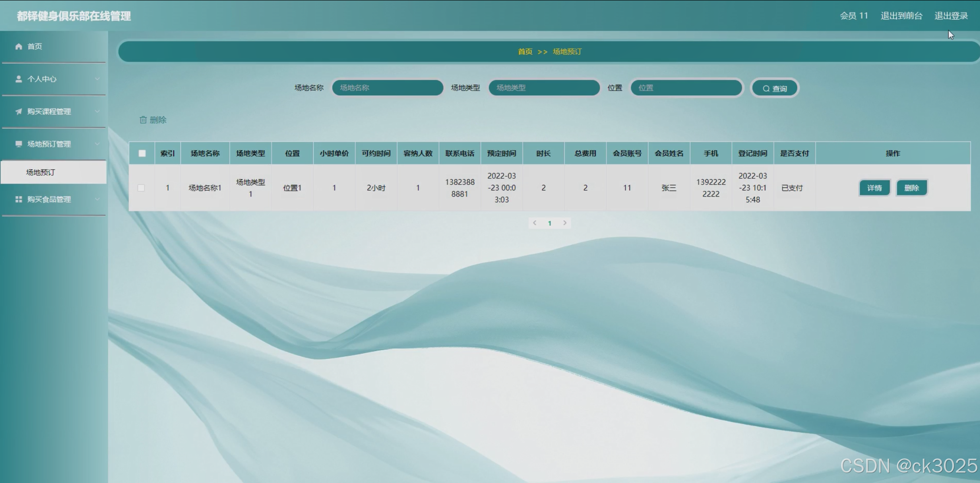Toggle the select-all checkbox in table header

click(142, 153)
